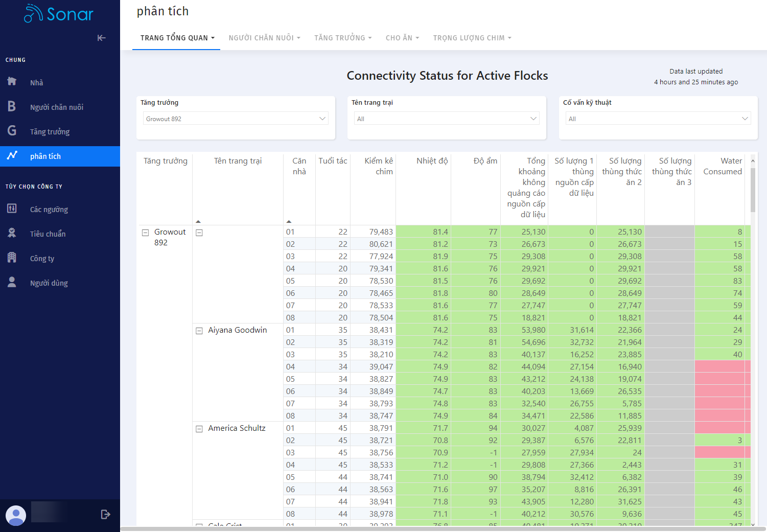Image resolution: width=767 pixels, height=532 pixels.
Task: Select TRANG TỔNG QUAN tab
Action: (x=177, y=38)
